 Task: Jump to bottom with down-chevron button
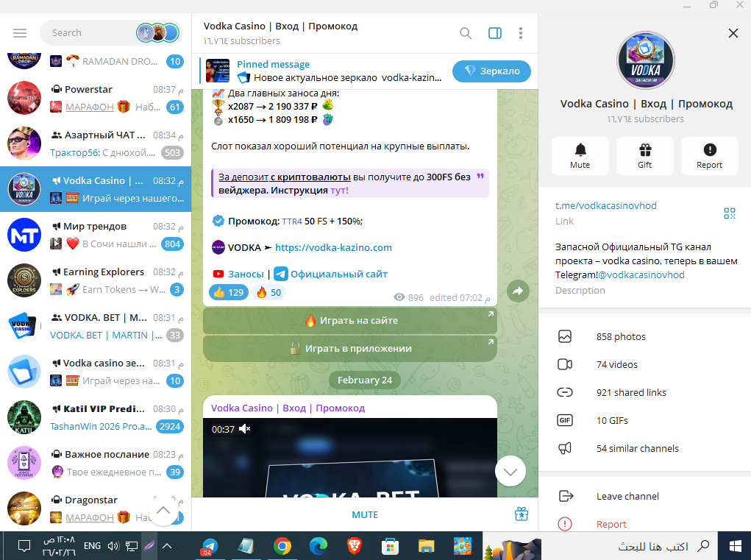point(510,472)
